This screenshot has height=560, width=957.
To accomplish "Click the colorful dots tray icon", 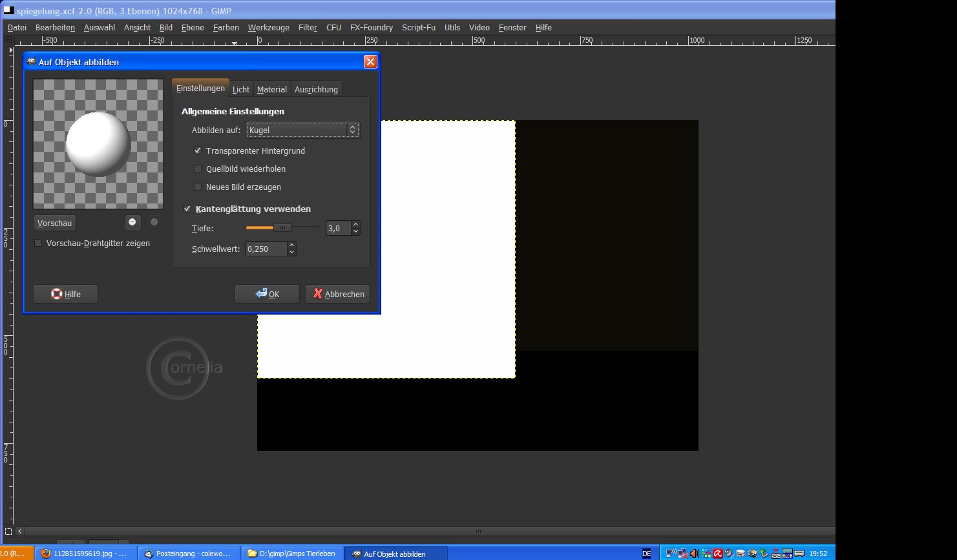I will 706,554.
